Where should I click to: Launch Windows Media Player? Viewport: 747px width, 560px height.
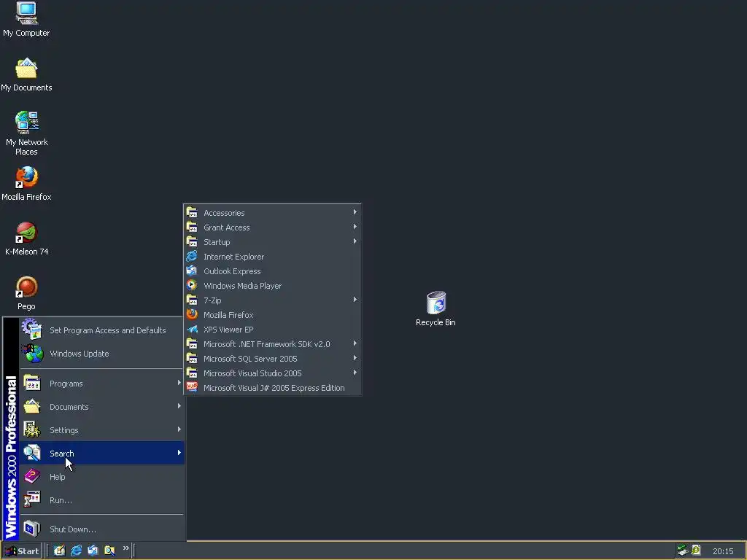pos(272,286)
